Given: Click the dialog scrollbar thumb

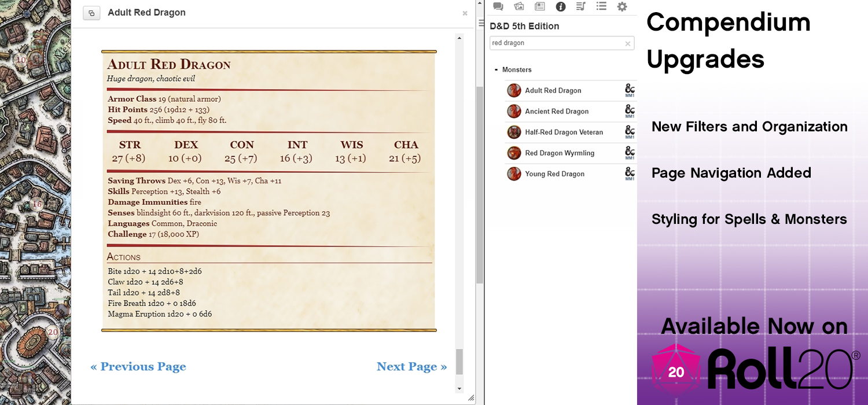Looking at the screenshot, I should pyautogui.click(x=459, y=362).
